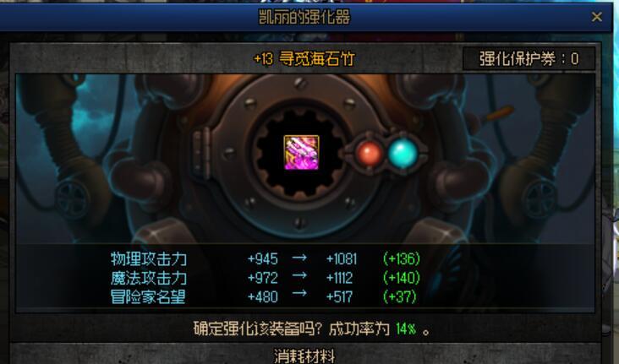Screen dimensions: 619x364
Task: Click the arrow between +972 and +1112
Action: click(299, 275)
